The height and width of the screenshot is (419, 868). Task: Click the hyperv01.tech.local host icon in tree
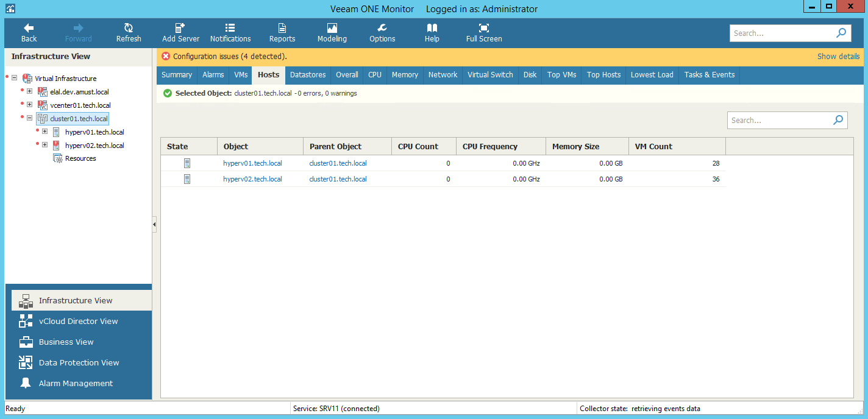57,132
